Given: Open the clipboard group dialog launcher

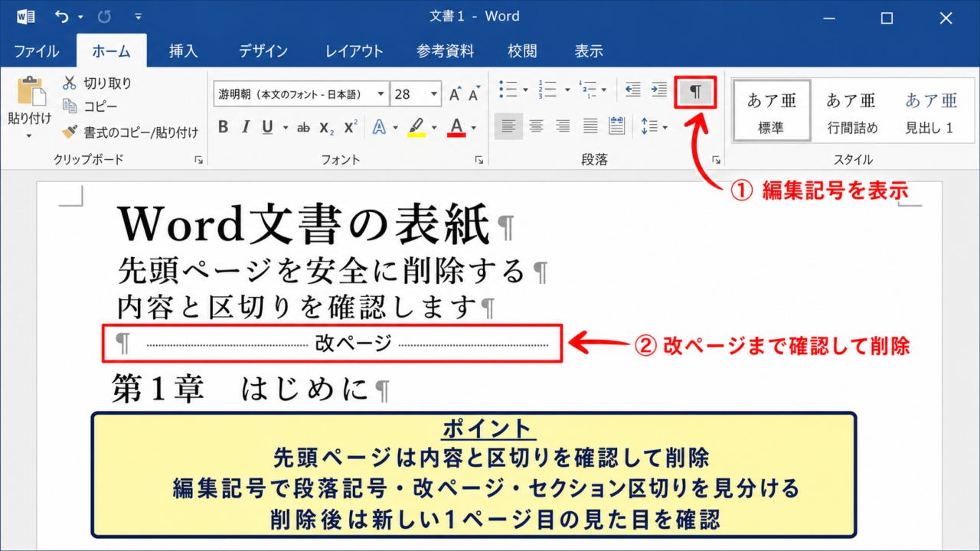Looking at the screenshot, I should tap(199, 160).
